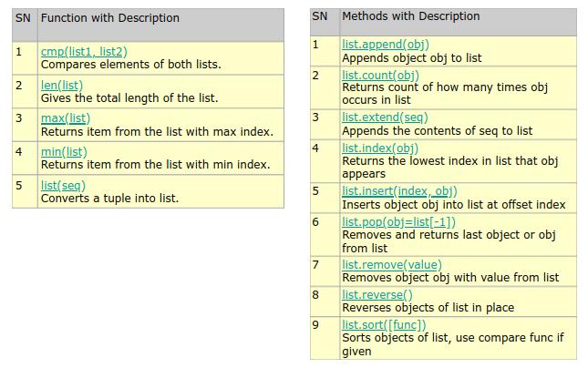This screenshot has height=368, width=588.
Task: Click the 'Compares elements of both lists.' description
Action: (x=131, y=65)
